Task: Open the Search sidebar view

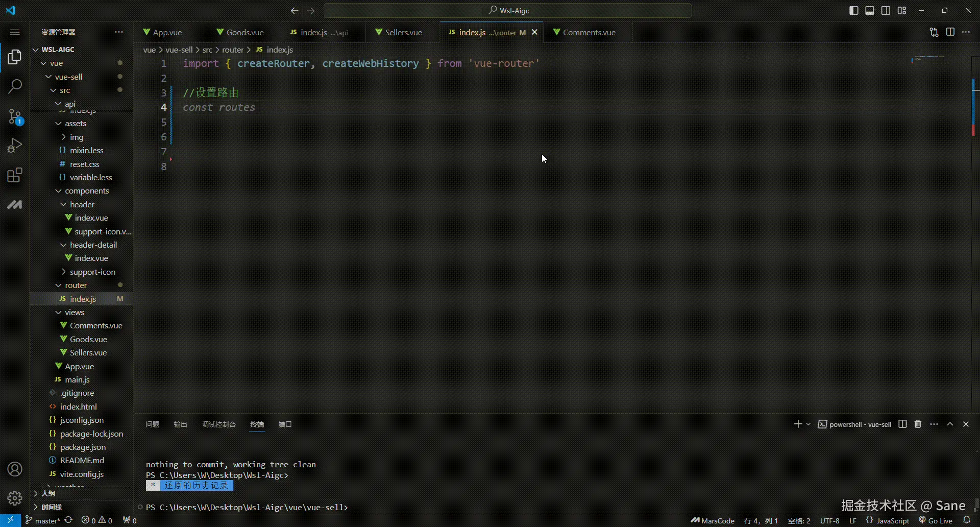Action: [x=15, y=87]
